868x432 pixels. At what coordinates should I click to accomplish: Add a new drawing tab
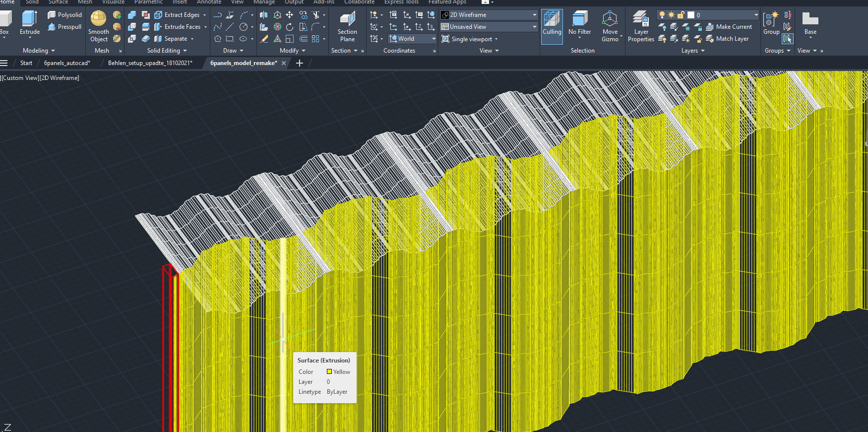299,63
